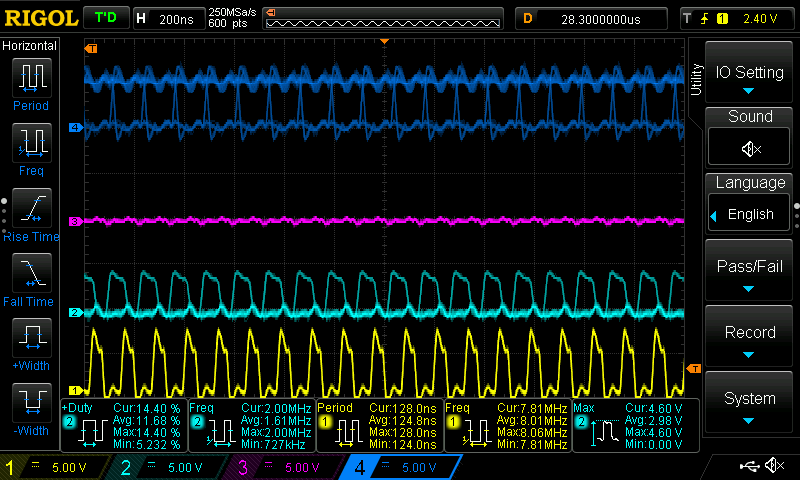
Task: Click the RIGOL logo
Action: pyautogui.click(x=41, y=18)
